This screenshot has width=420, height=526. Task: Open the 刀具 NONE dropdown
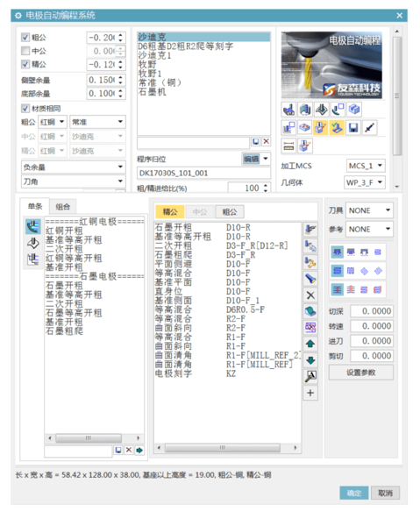(369, 210)
